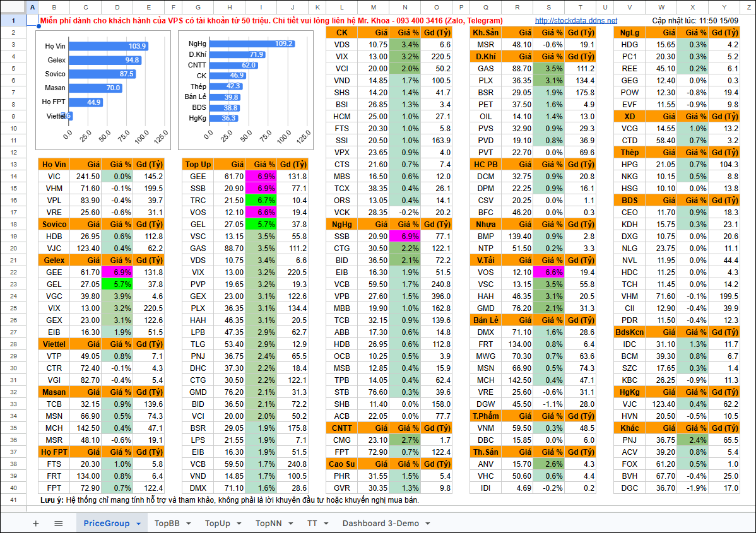This screenshot has width=756, height=533.
Task: Open the TopUp sheet tab
Action: (x=218, y=524)
